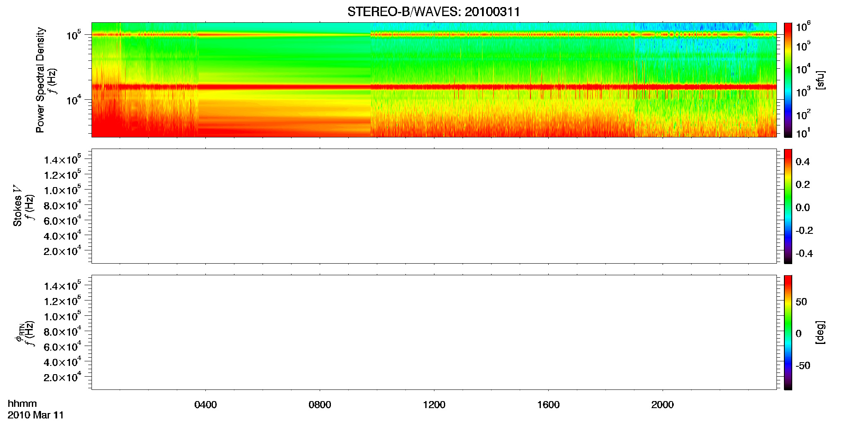The width and height of the screenshot is (868, 447).
Task: Click the 10^6 value on sfu colorbar
Action: pyautogui.click(x=803, y=26)
